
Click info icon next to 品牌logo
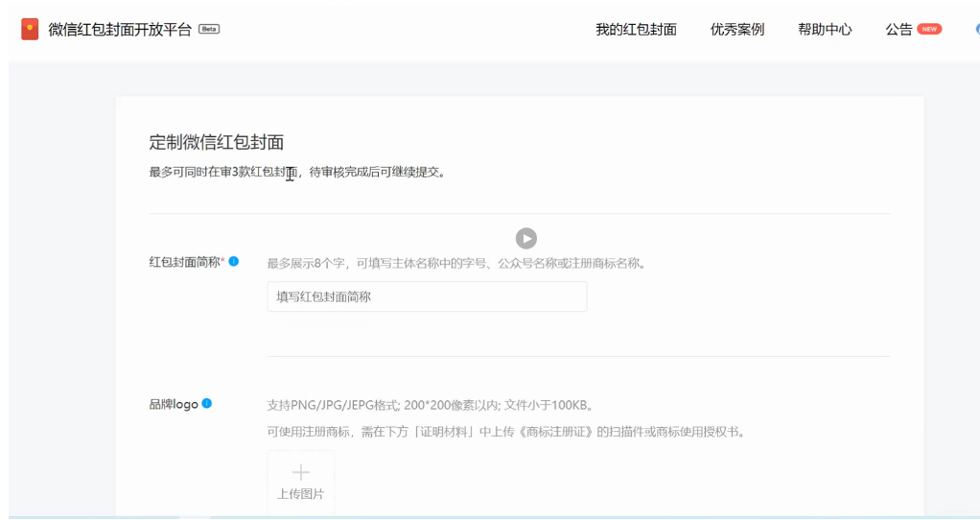click(x=207, y=404)
